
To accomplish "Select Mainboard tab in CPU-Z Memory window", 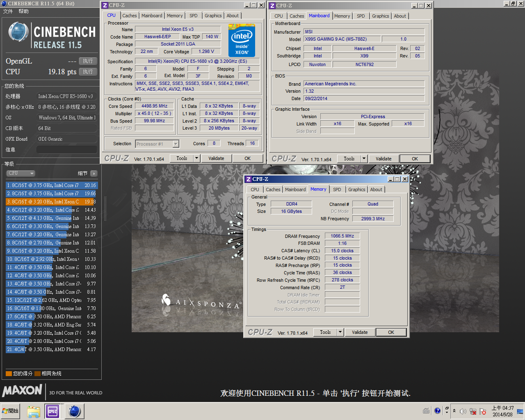I will coord(295,189).
